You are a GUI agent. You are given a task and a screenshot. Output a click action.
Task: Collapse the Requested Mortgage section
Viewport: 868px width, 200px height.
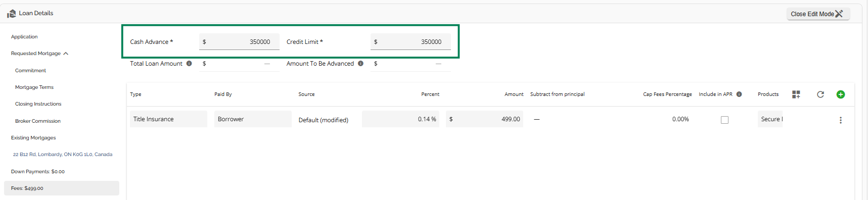coord(66,54)
